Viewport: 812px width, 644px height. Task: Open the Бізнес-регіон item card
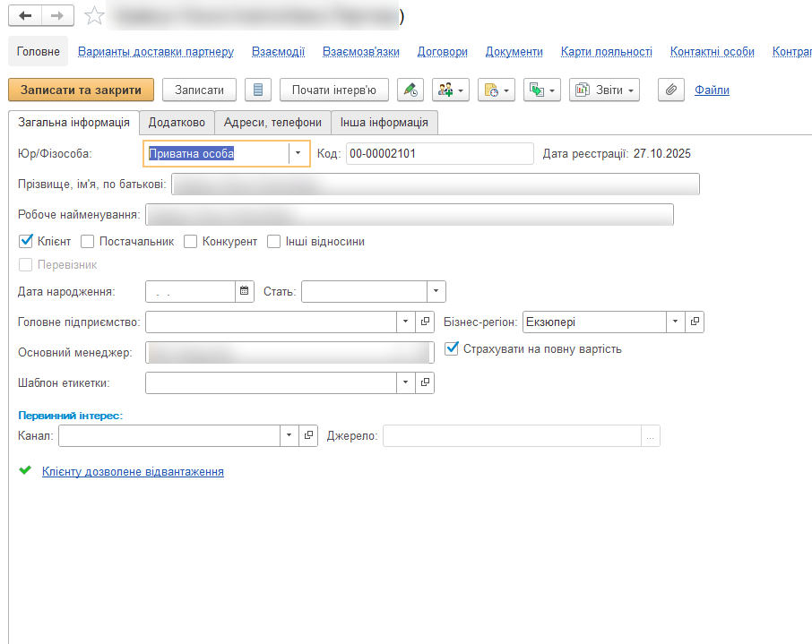tap(695, 322)
